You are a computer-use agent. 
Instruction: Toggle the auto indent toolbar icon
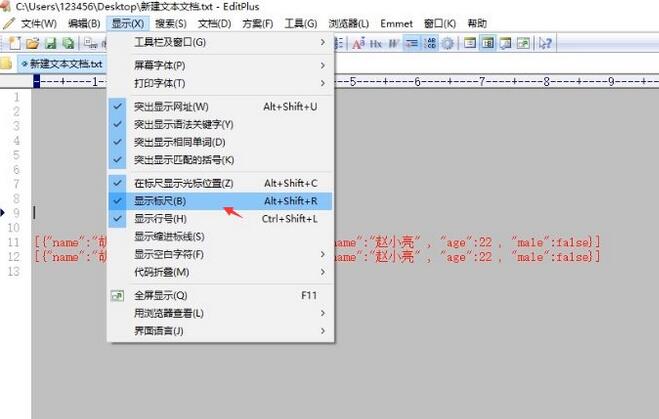(411, 43)
